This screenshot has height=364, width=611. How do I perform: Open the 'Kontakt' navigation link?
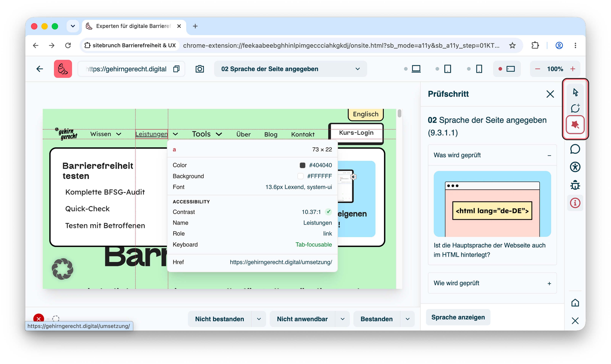tap(303, 134)
